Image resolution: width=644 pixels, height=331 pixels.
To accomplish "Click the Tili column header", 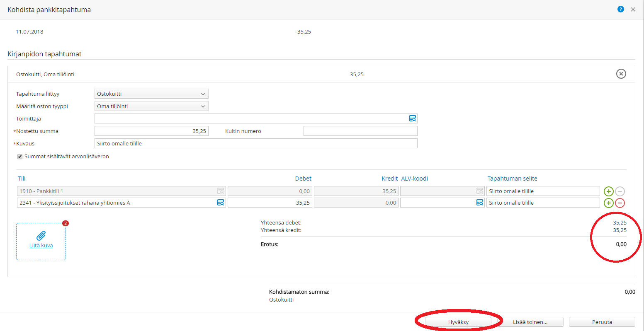I will 22,179.
